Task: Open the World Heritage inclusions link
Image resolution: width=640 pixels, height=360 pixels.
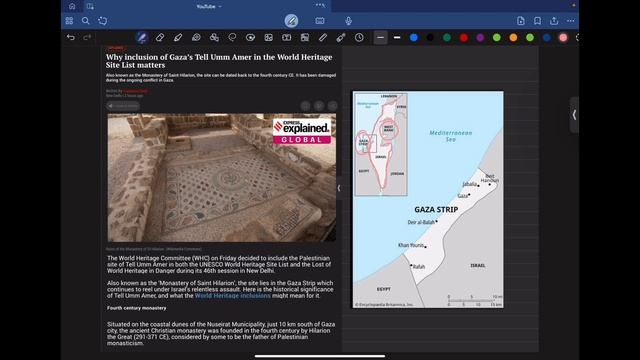Action: 233,296
